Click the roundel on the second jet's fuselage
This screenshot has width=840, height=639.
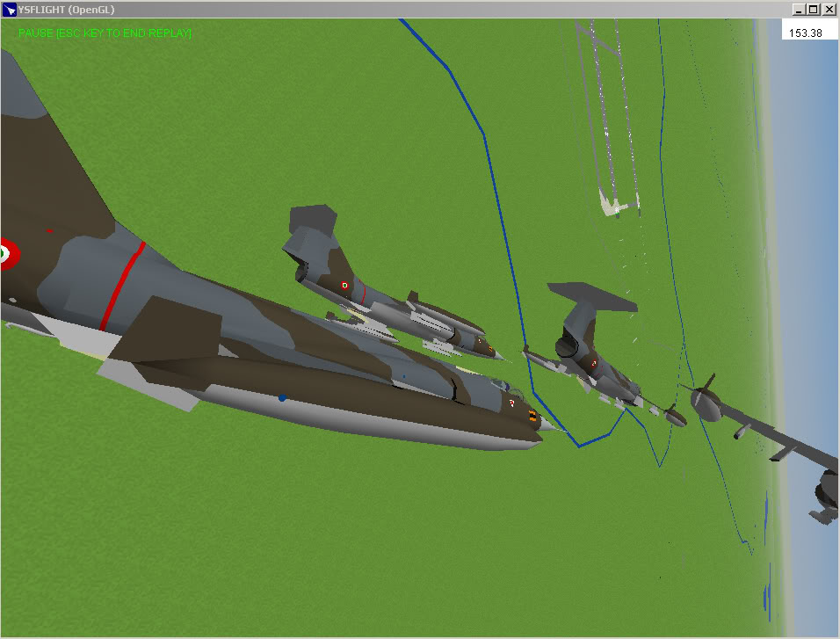coord(344,286)
